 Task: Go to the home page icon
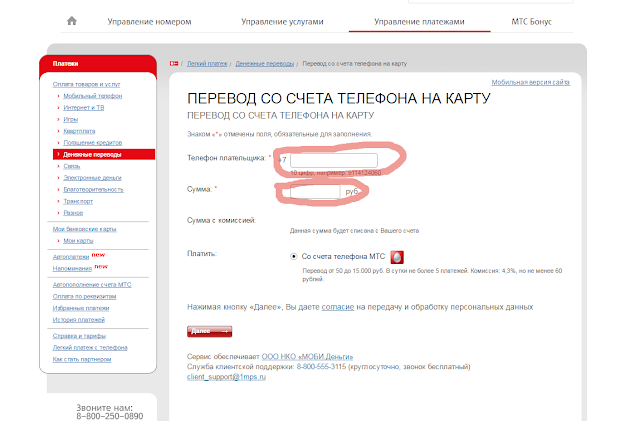72,21
